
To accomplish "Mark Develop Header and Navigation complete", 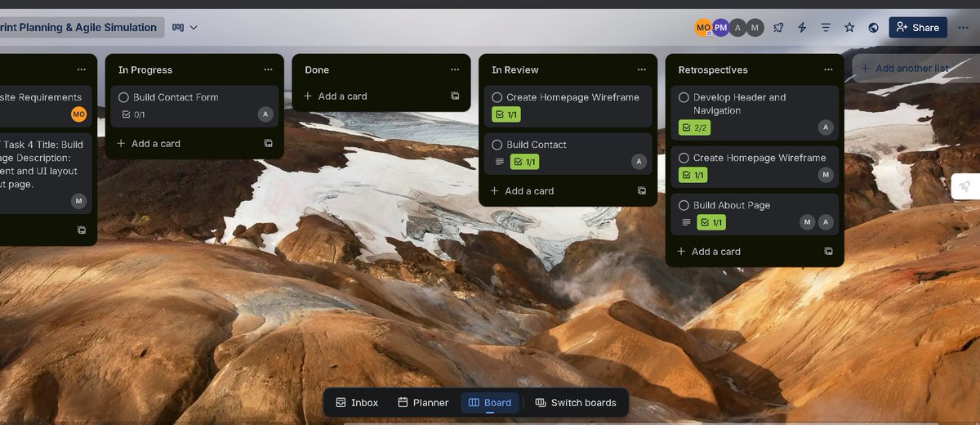I will tap(684, 97).
